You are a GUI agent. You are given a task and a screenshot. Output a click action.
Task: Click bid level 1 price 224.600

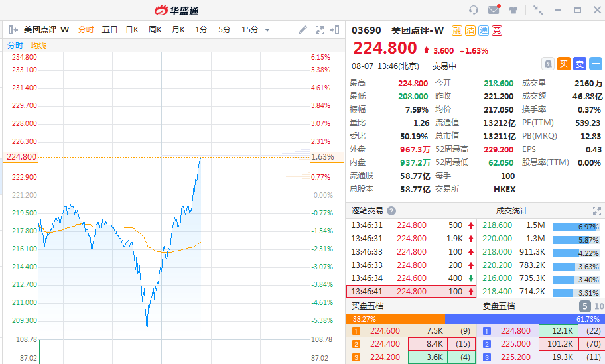(385, 331)
